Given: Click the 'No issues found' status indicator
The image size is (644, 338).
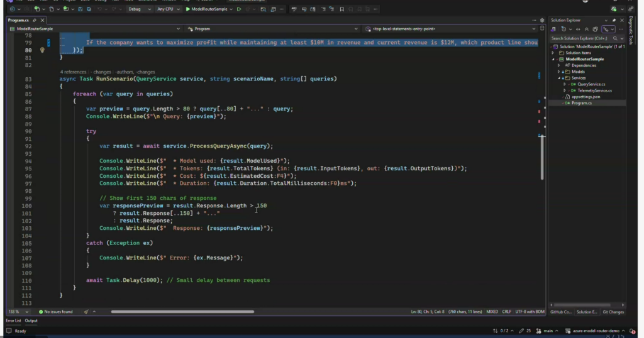Looking at the screenshot, I should click(x=57, y=312).
